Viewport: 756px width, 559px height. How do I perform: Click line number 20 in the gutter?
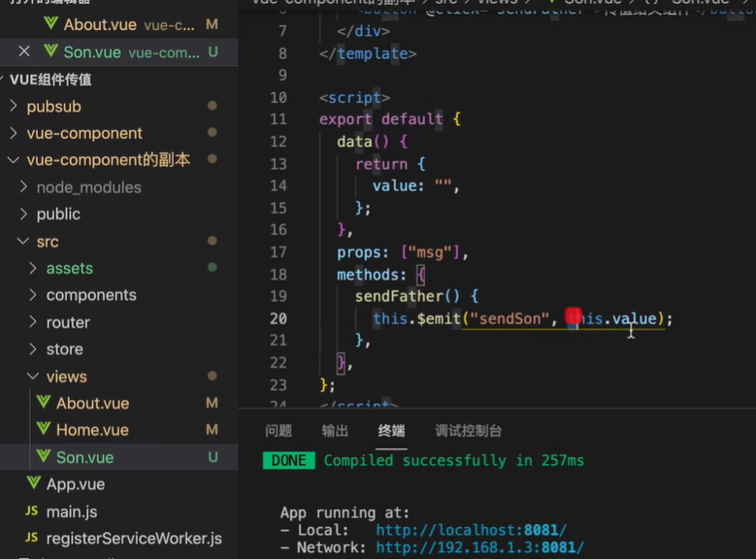(x=279, y=318)
